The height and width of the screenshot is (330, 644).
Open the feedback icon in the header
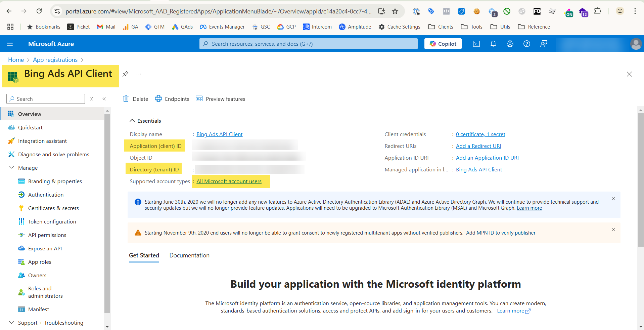544,44
